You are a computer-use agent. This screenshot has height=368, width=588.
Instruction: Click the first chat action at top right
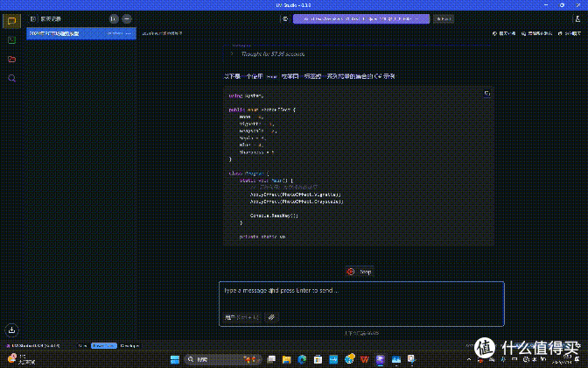pos(504,33)
